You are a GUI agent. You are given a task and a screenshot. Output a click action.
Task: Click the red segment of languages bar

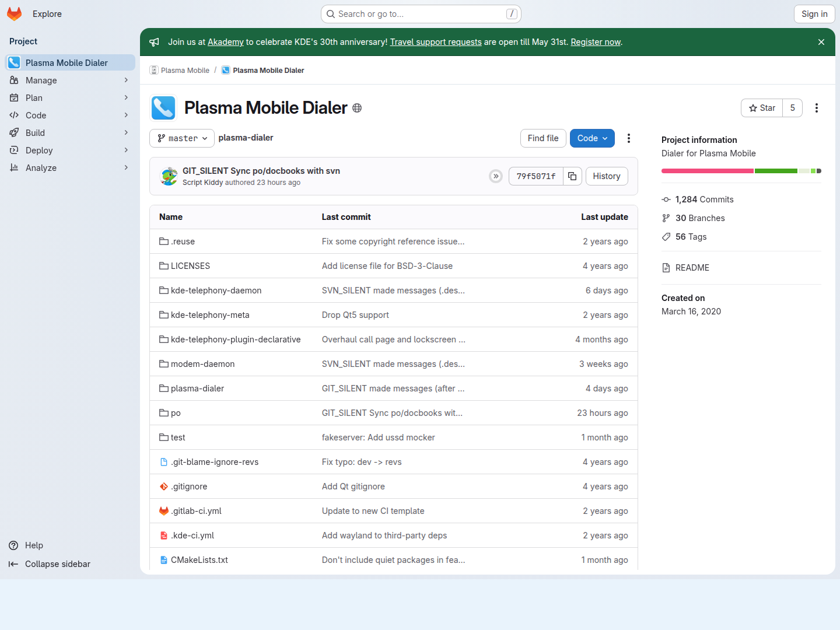[708, 171]
